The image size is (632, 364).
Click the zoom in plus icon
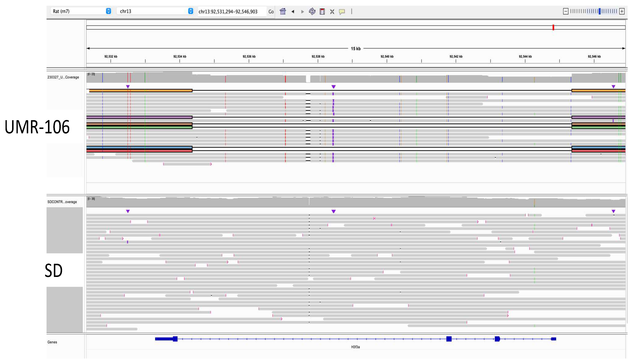pos(622,11)
